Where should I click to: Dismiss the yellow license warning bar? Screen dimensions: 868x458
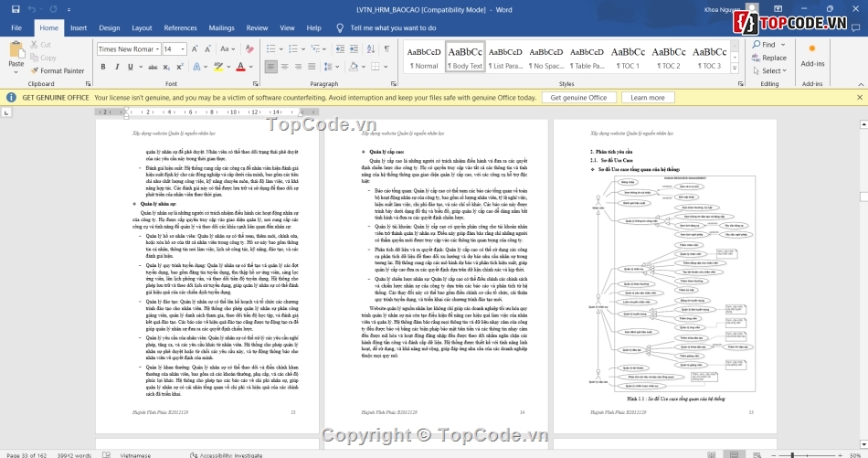(x=859, y=98)
